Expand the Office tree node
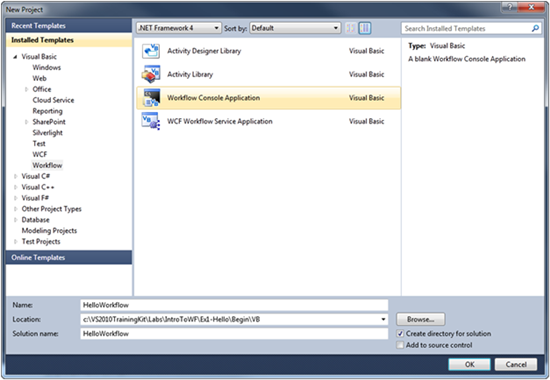This screenshot has height=380, width=550. [26, 89]
